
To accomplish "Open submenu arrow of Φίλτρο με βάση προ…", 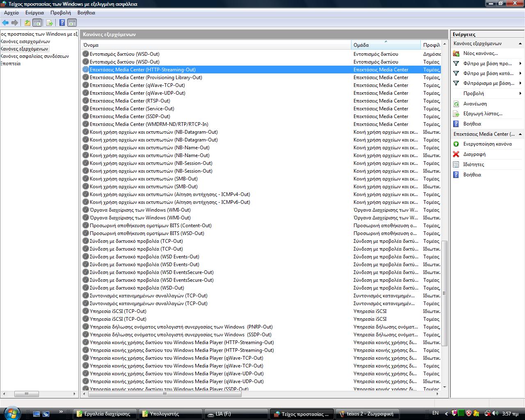I will (520, 64).
